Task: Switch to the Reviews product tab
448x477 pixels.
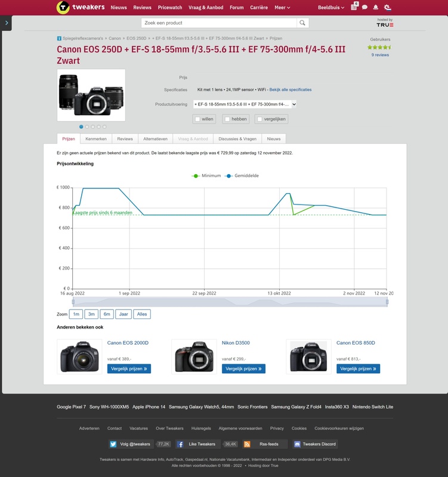Action: tap(125, 139)
